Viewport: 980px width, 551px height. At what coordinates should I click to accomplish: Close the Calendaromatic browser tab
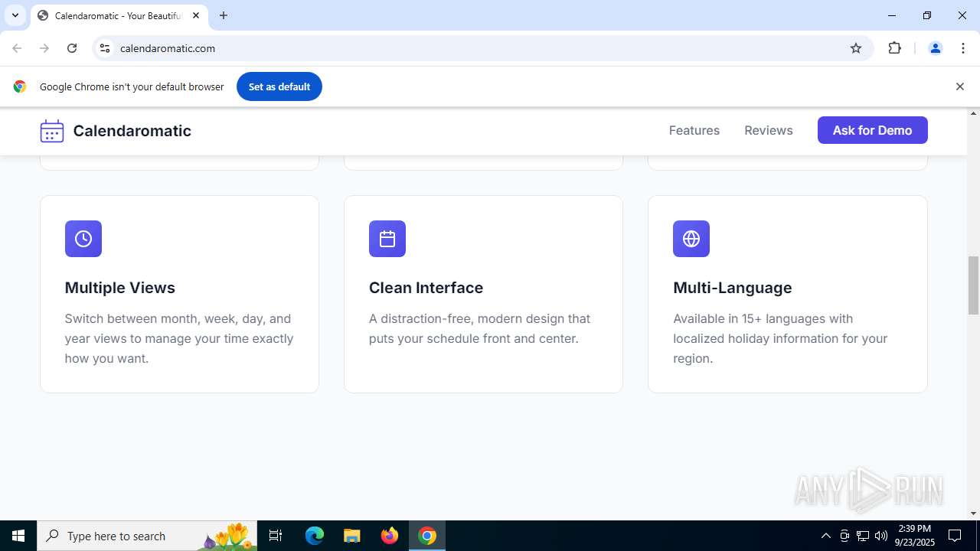click(196, 15)
